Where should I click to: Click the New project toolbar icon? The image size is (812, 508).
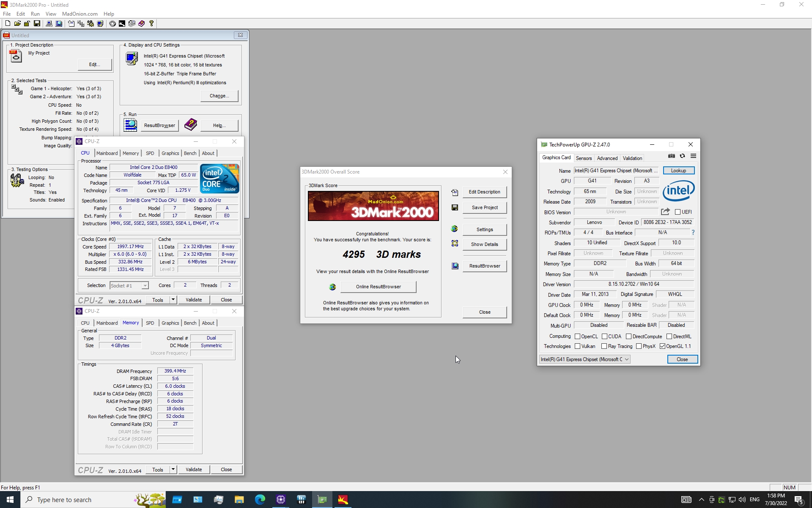tap(8, 24)
